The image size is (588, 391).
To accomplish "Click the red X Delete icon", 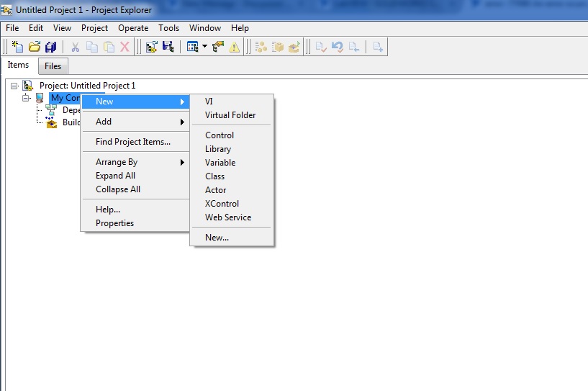I will [x=125, y=47].
